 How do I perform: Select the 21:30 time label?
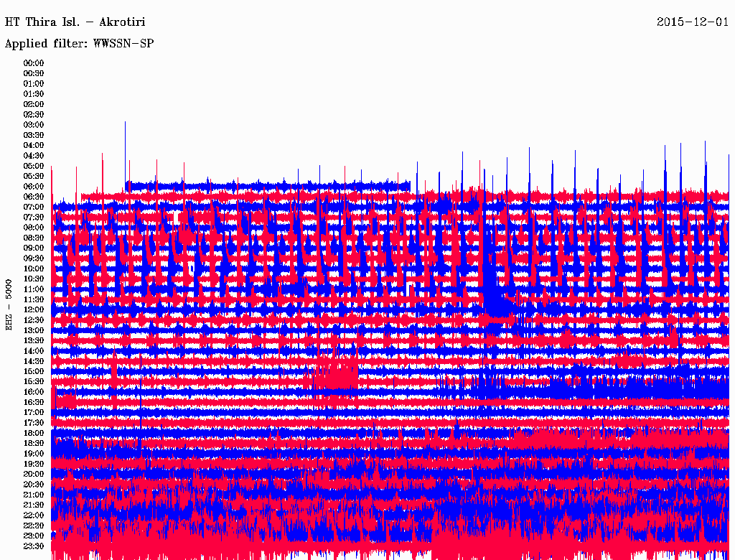point(34,505)
